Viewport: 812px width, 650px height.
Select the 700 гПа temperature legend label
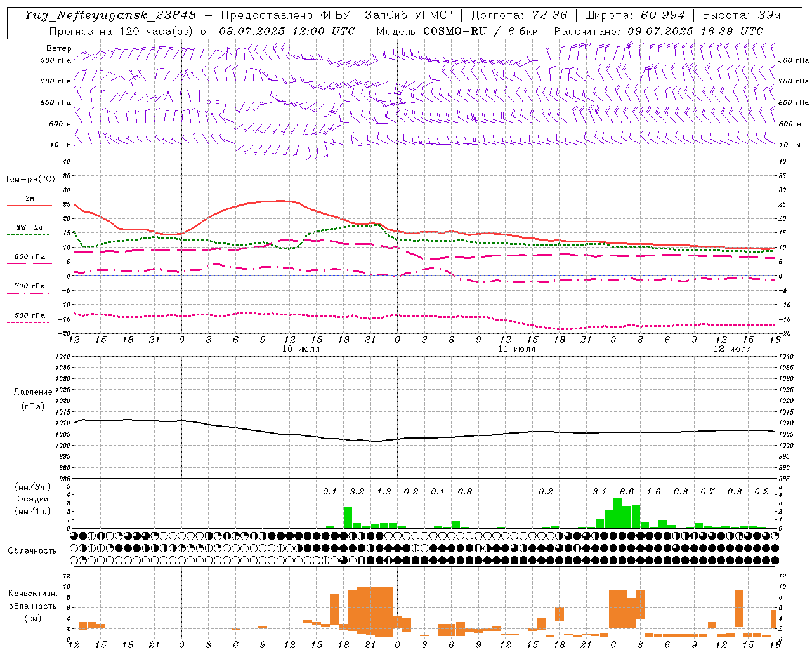click(30, 286)
